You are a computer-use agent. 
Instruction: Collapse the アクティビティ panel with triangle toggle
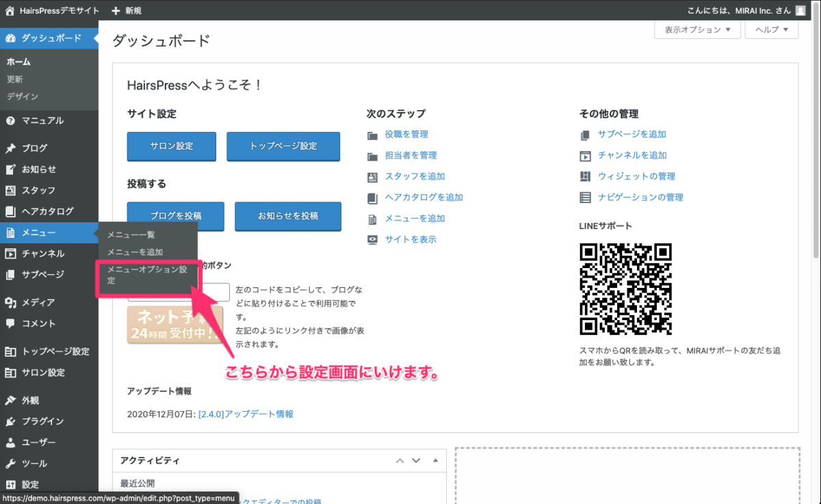(x=434, y=461)
